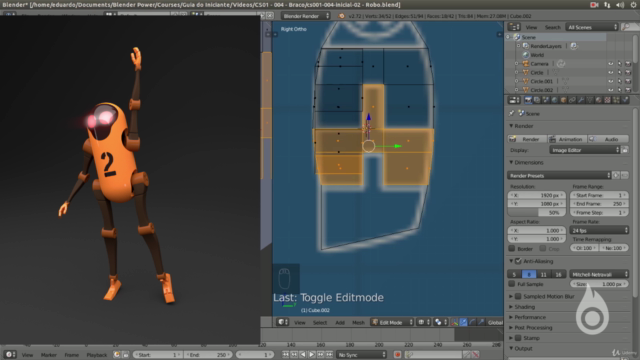Enable the Full Sample checkbox
Viewport: 640px width, 360px height.
tap(512, 284)
